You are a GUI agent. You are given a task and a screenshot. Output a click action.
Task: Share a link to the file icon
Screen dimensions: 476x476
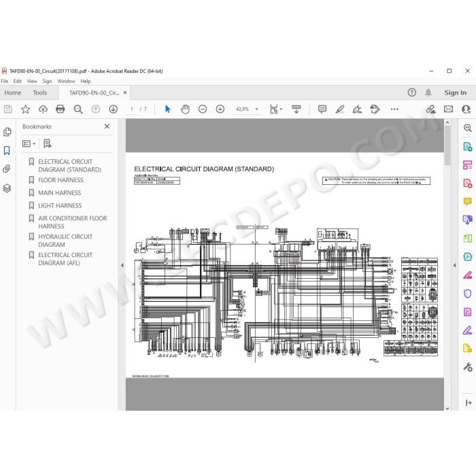tap(430, 109)
